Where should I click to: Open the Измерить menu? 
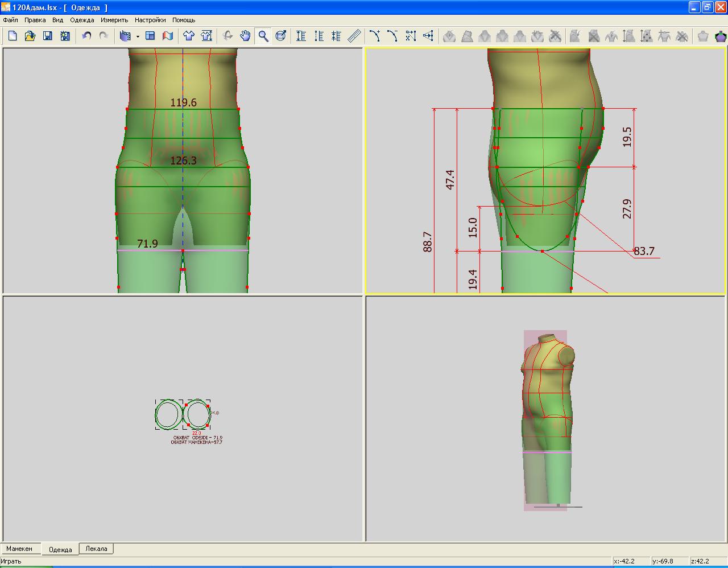tap(114, 20)
